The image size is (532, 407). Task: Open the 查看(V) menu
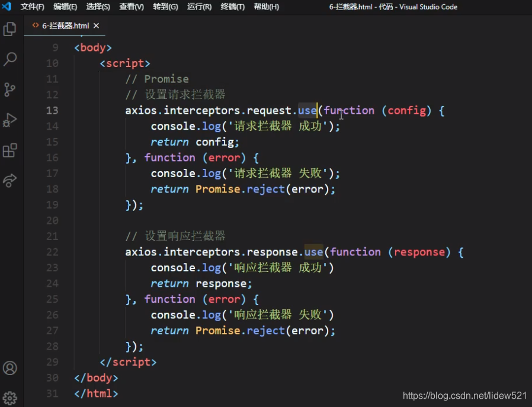[132, 7]
